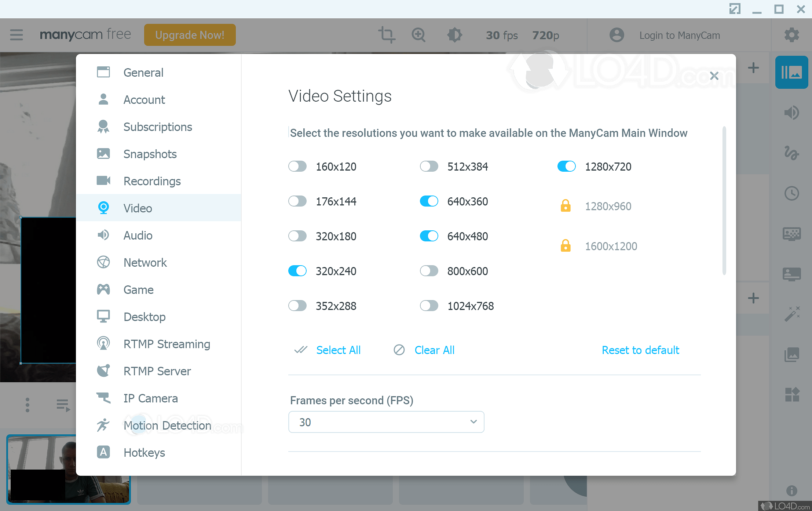The image size is (812, 511).
Task: Open the brightness adjustment icon
Action: (x=454, y=35)
